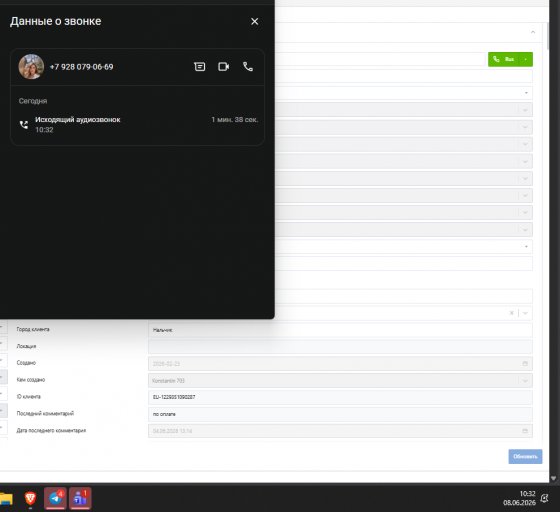Click the input field beside green call button
The width and height of the screenshot is (560, 512).
pos(380,59)
